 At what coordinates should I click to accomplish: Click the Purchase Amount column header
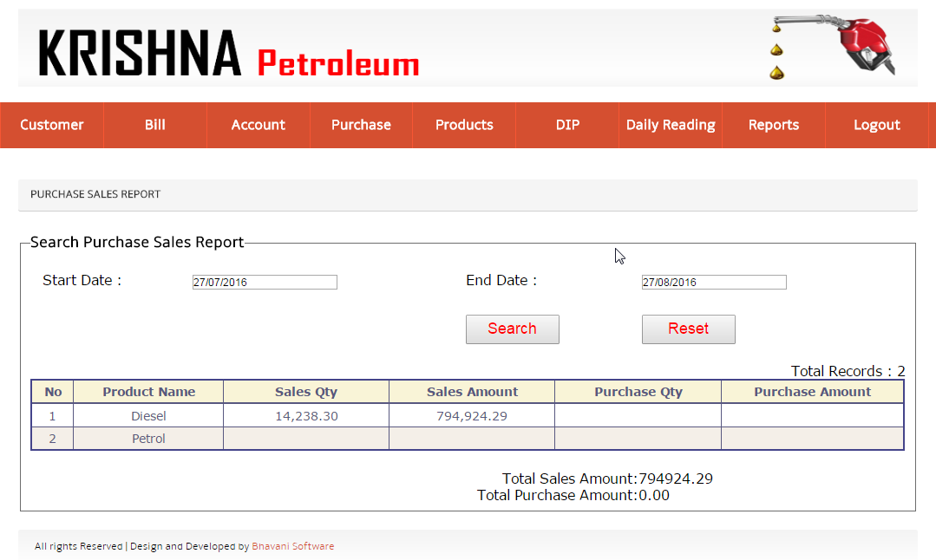coord(813,392)
